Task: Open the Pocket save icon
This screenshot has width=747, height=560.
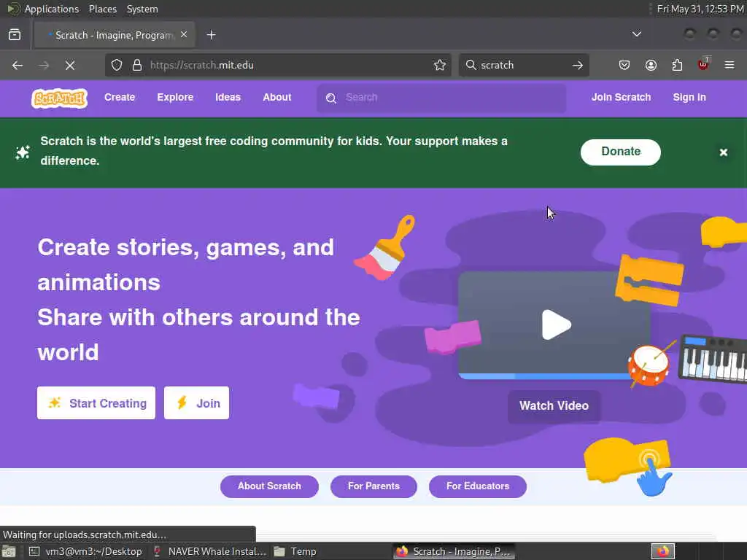Action: tap(624, 65)
